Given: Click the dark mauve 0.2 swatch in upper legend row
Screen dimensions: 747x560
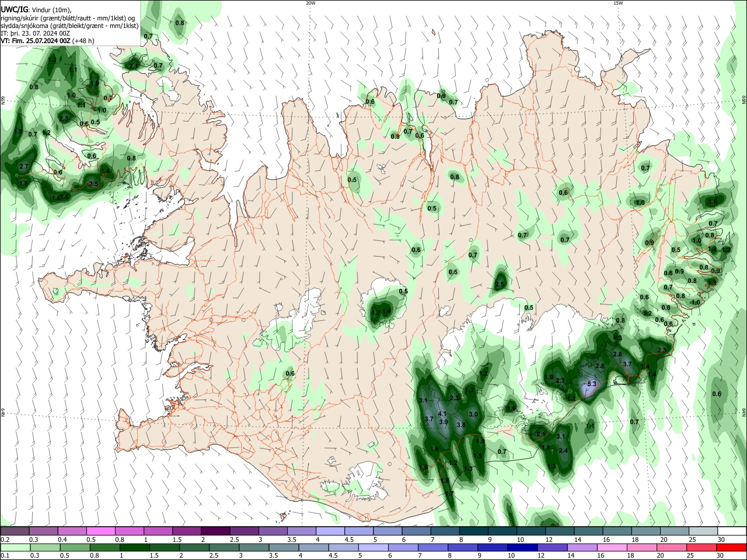Looking at the screenshot, I should 15,531.
